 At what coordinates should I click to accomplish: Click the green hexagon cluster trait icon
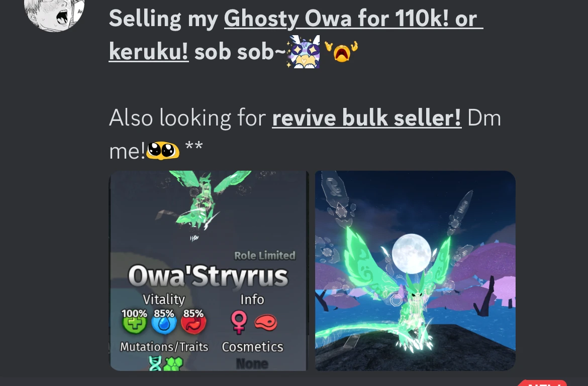pos(173,364)
